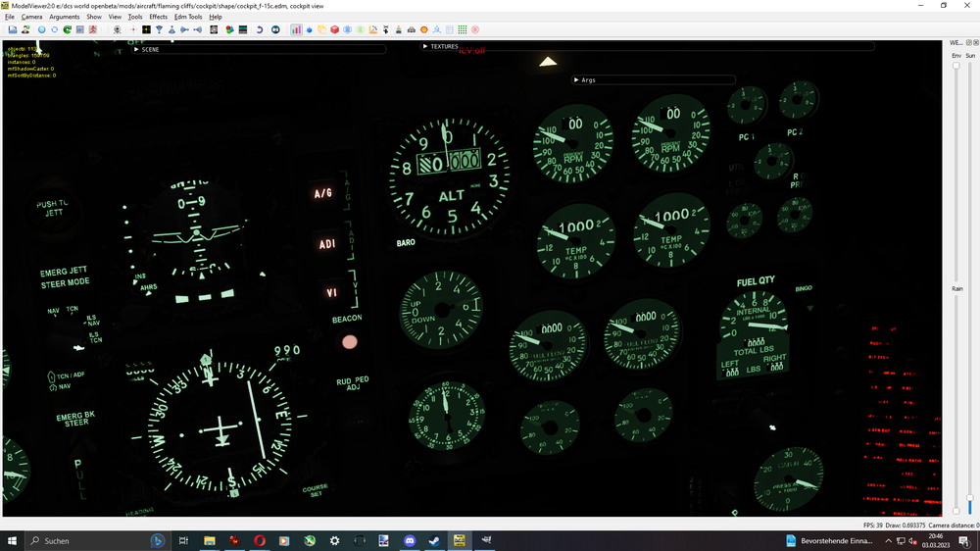980x551 pixels.
Task: Open the Windows Task View button
Action: 183,540
